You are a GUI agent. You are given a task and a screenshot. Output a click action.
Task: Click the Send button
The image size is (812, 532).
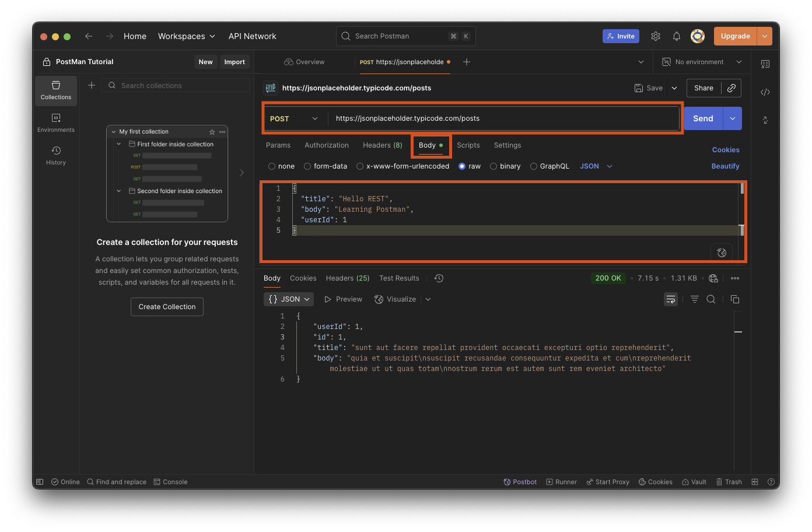[x=703, y=118]
